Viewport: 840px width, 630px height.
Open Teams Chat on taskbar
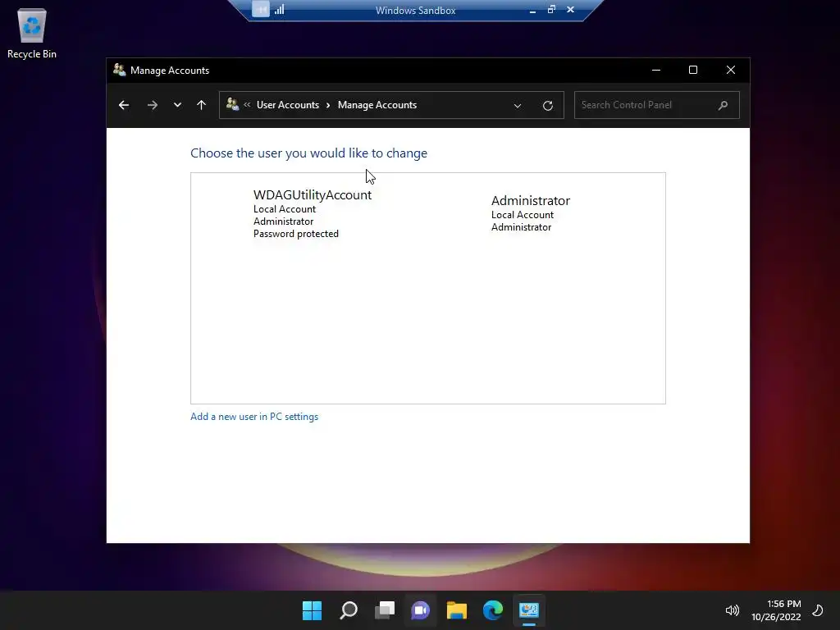point(421,610)
